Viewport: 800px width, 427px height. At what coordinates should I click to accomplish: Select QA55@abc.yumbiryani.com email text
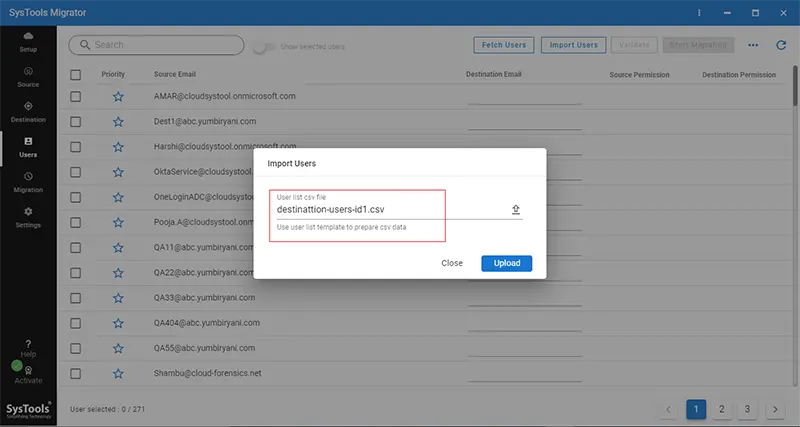(x=204, y=348)
